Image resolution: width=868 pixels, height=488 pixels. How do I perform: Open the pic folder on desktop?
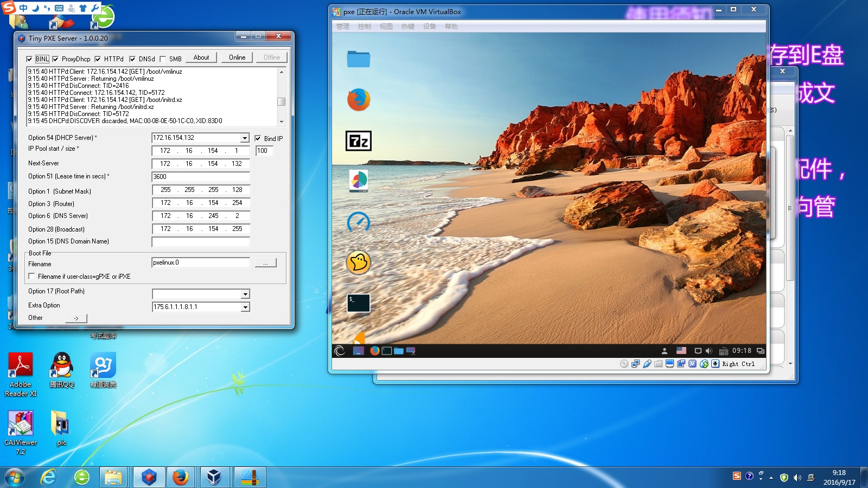61,428
